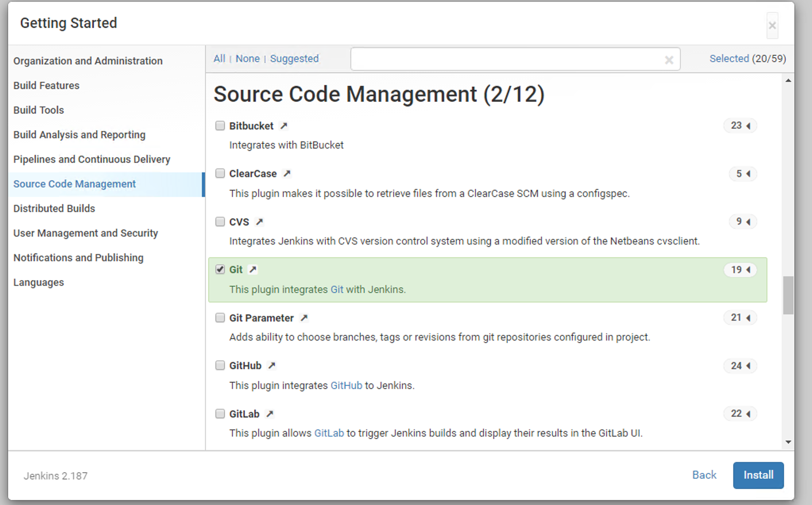The width and height of the screenshot is (812, 505).
Task: Enable the CVS plugin checkbox
Action: (220, 221)
